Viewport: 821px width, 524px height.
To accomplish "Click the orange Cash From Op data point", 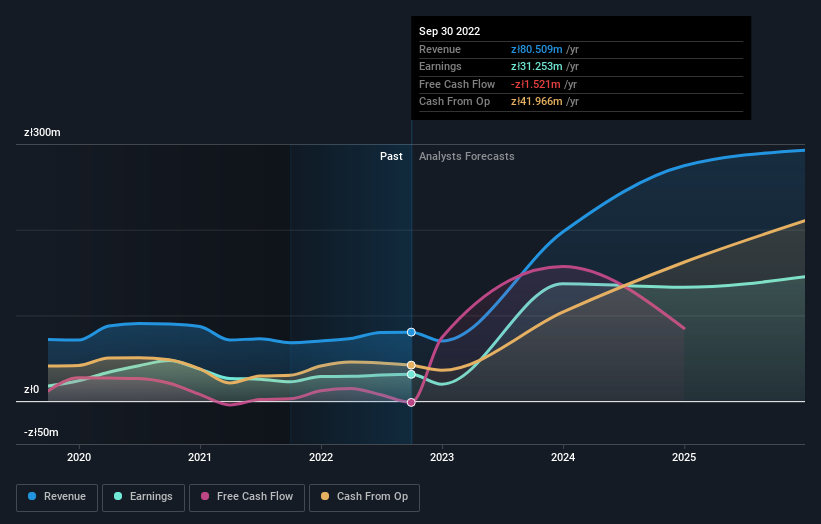I will [x=411, y=365].
